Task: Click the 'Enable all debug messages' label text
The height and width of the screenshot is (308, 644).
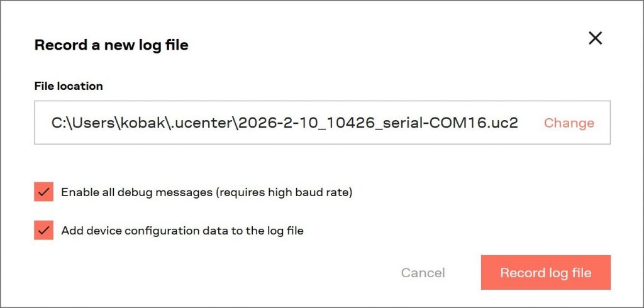Action: pos(136,192)
